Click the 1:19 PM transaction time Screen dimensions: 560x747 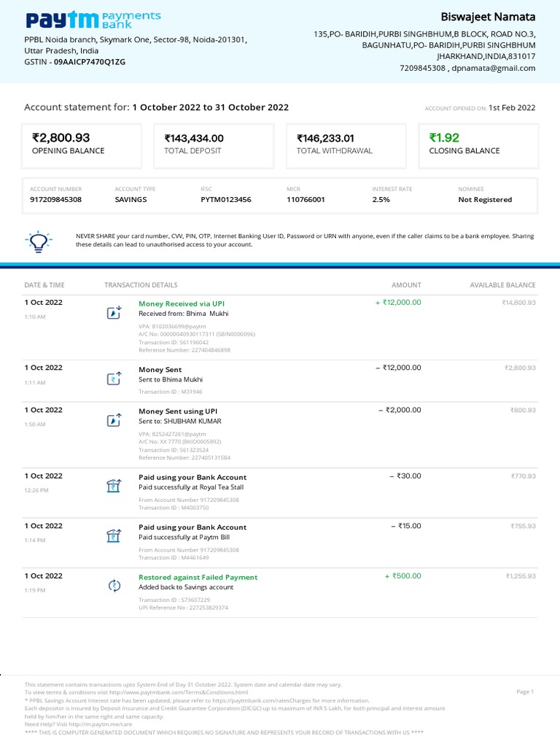pos(35,590)
